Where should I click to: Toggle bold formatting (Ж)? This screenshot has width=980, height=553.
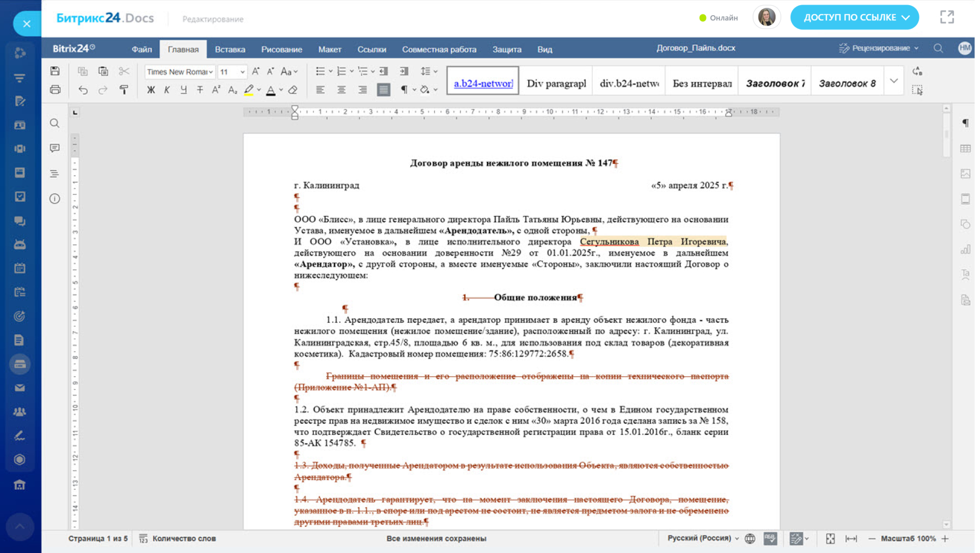tap(151, 90)
